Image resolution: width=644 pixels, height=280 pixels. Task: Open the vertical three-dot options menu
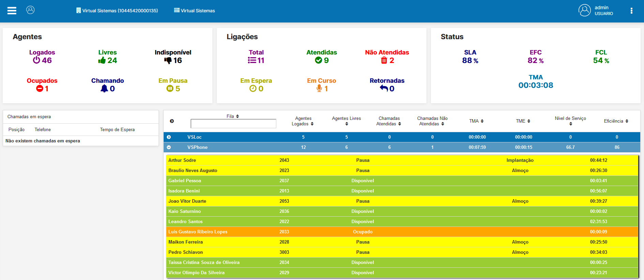[631, 11]
